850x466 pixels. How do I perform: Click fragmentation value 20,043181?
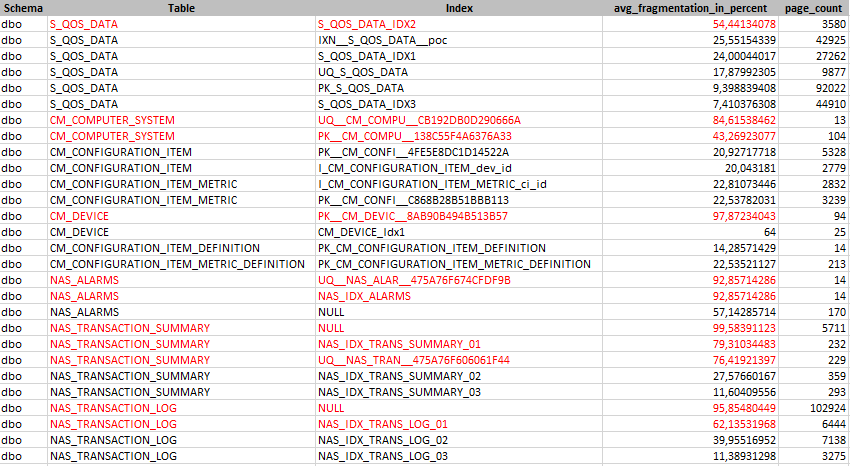click(690, 168)
